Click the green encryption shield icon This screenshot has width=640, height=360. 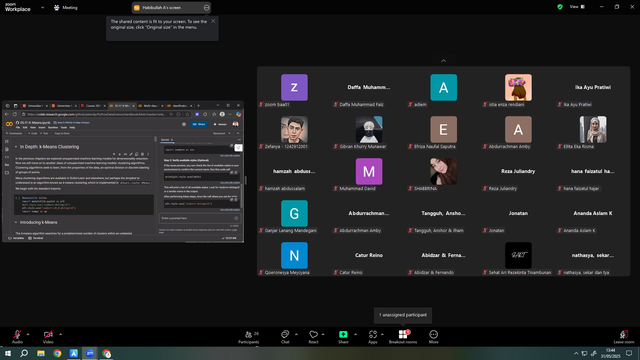click(x=560, y=7)
